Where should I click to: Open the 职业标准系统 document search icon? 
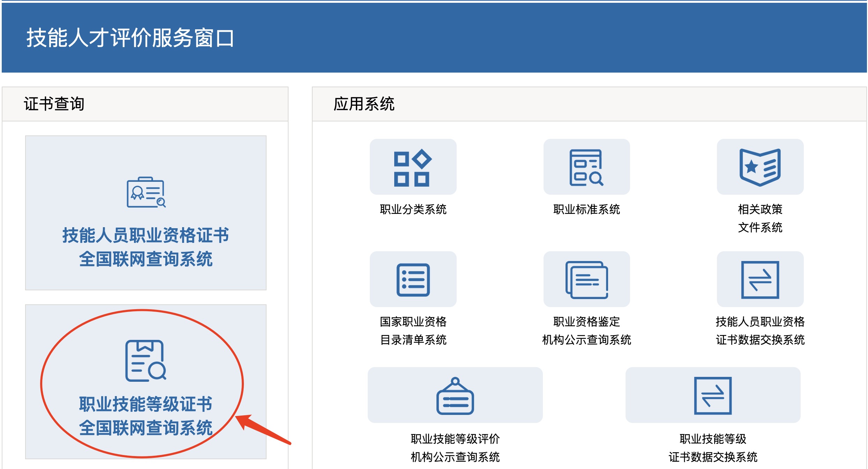click(x=586, y=167)
